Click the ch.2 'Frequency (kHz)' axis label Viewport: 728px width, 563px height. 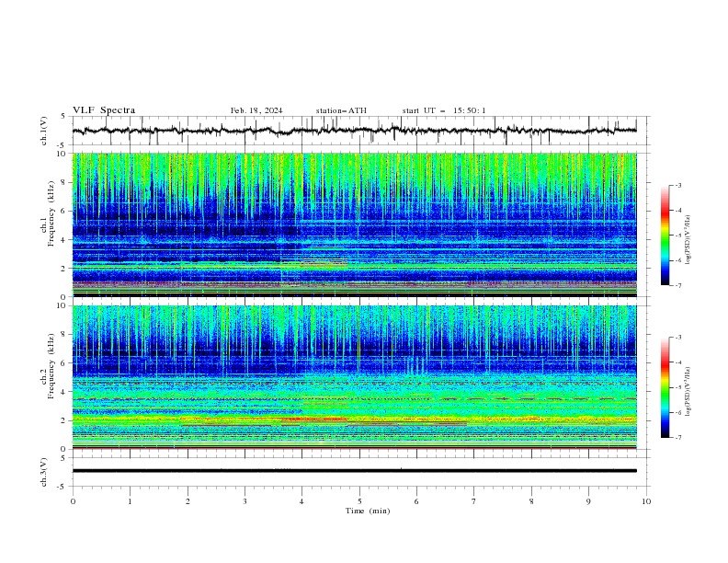(x=51, y=365)
